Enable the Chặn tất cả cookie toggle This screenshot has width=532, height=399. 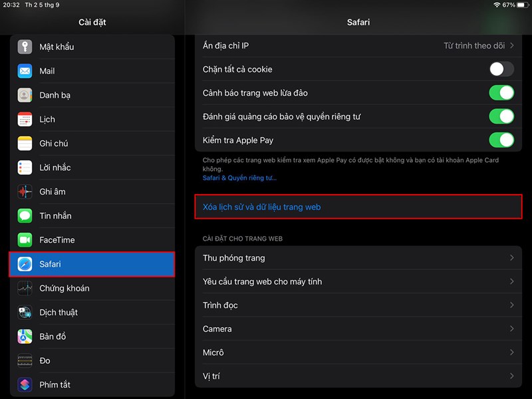(501, 69)
